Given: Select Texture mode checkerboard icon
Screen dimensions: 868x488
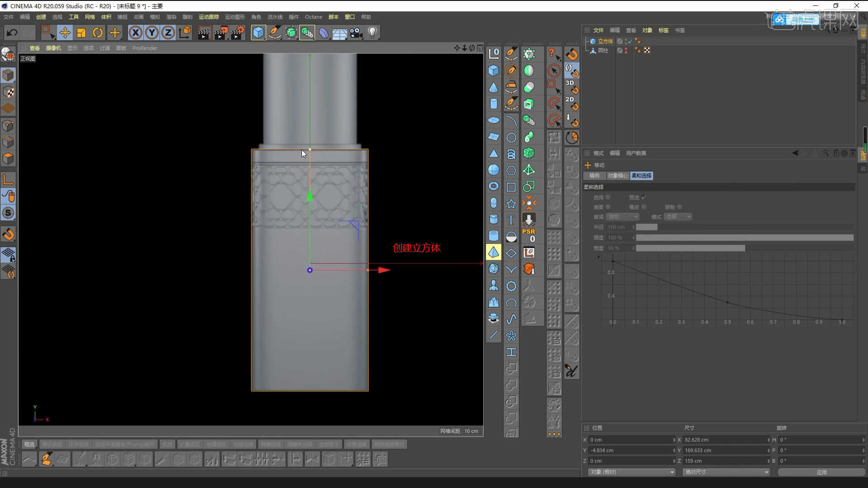Looking at the screenshot, I should pos(8,92).
